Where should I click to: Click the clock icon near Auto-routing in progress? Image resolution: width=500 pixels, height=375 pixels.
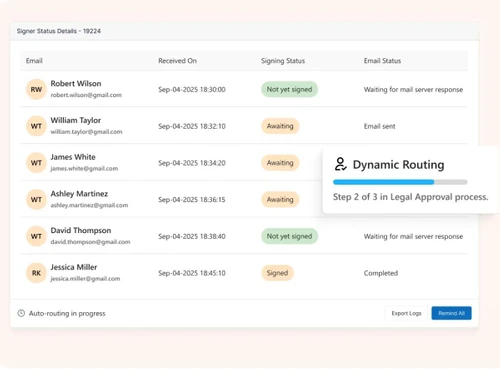click(x=21, y=313)
